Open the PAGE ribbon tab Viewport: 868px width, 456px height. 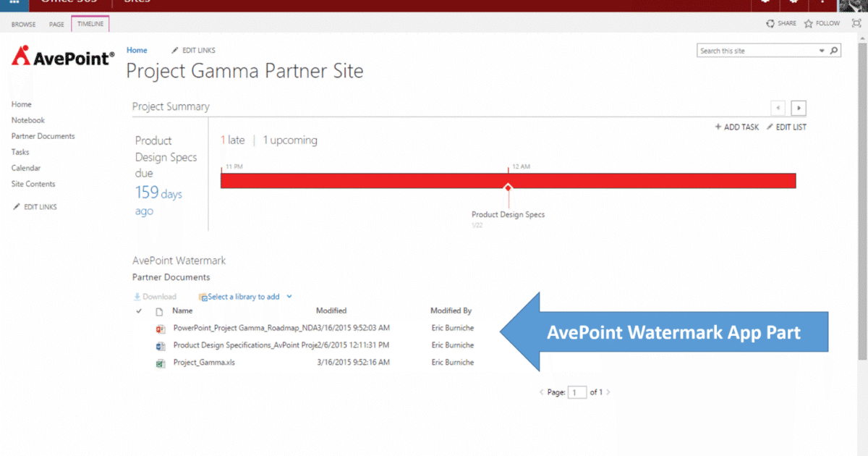coord(56,24)
